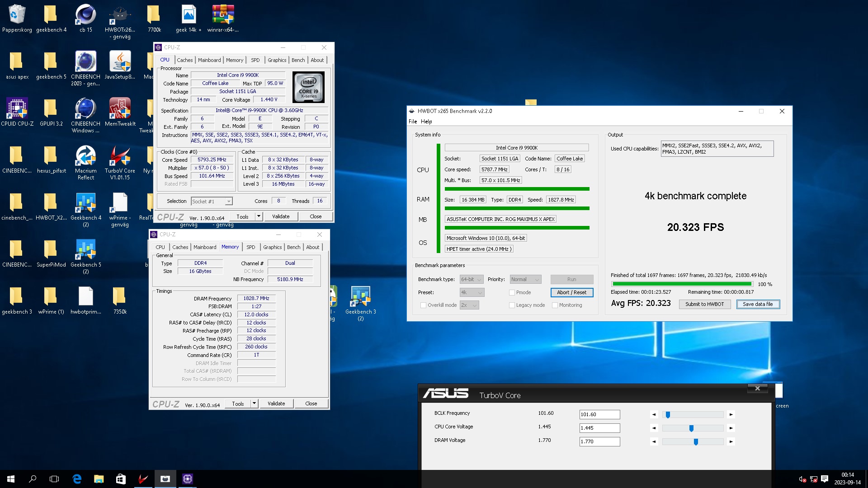Launch the Geekbench 5 (2) shortcut

(85, 256)
